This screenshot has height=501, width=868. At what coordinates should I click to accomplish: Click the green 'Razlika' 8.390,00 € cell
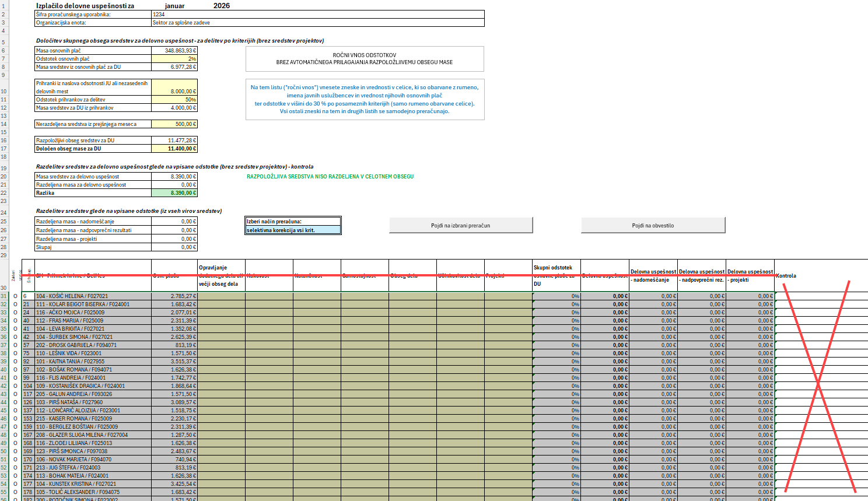[174, 193]
